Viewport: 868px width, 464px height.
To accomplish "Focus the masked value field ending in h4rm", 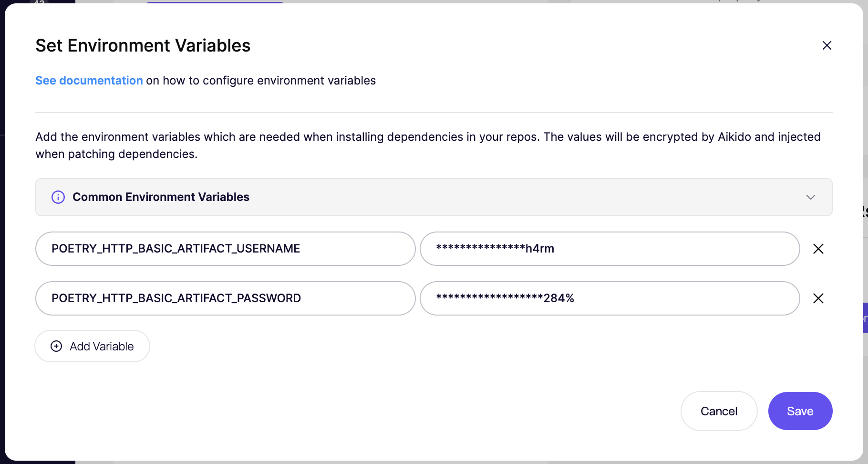I will [609, 249].
